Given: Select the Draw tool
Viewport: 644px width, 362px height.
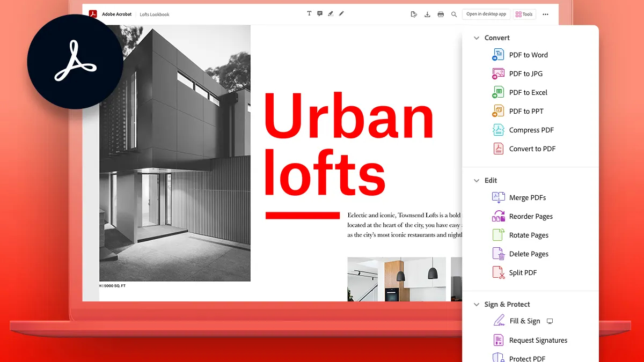Looking at the screenshot, I should point(341,13).
